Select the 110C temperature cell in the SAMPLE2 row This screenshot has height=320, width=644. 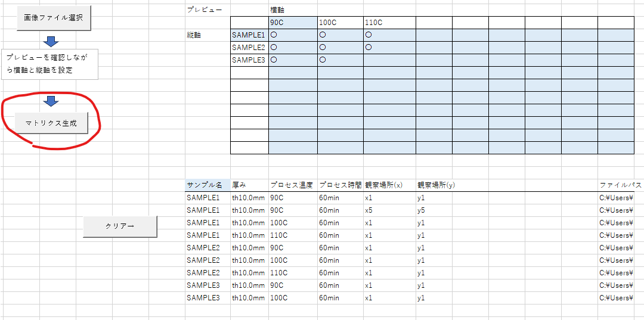click(293, 273)
